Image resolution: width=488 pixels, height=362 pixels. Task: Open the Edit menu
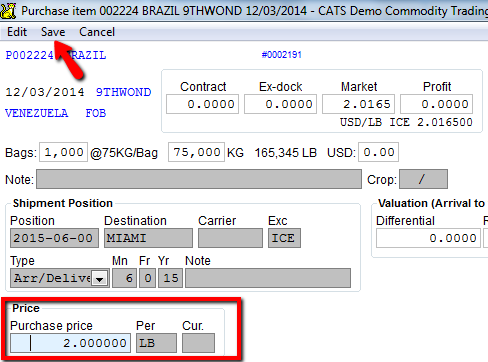17,32
